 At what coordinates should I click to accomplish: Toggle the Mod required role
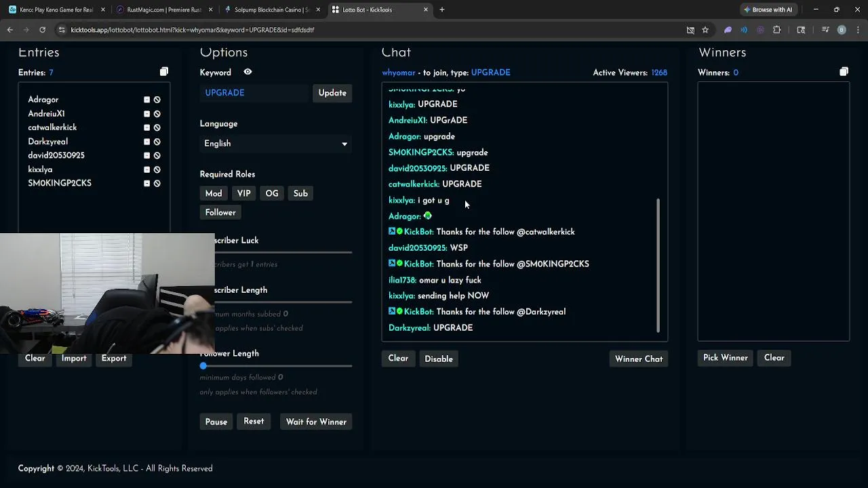click(214, 194)
